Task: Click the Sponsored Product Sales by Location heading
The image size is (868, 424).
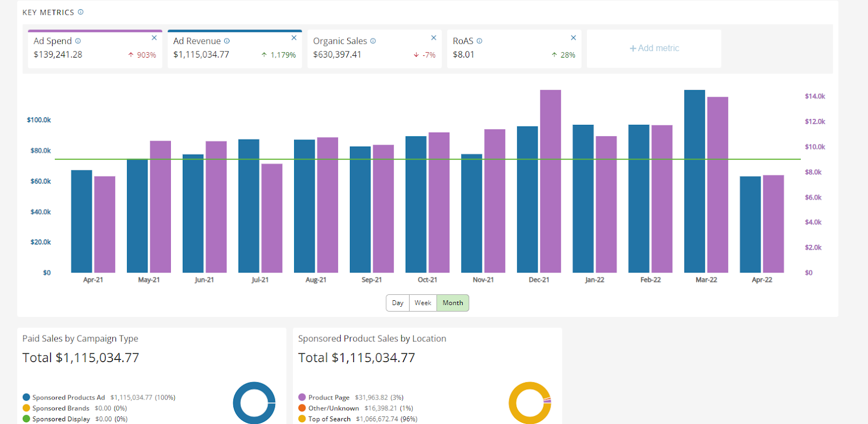Action: click(x=372, y=339)
